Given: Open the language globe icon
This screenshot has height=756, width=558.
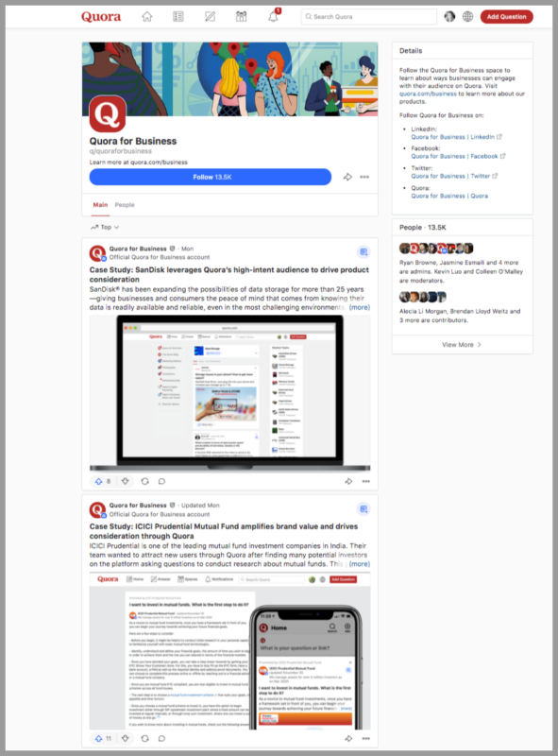Looking at the screenshot, I should point(468,16).
